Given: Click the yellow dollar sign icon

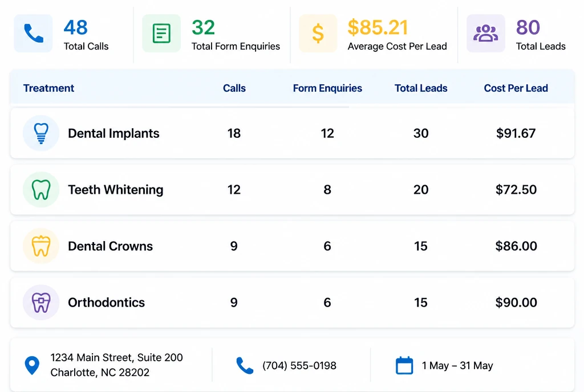Looking at the screenshot, I should (x=318, y=34).
